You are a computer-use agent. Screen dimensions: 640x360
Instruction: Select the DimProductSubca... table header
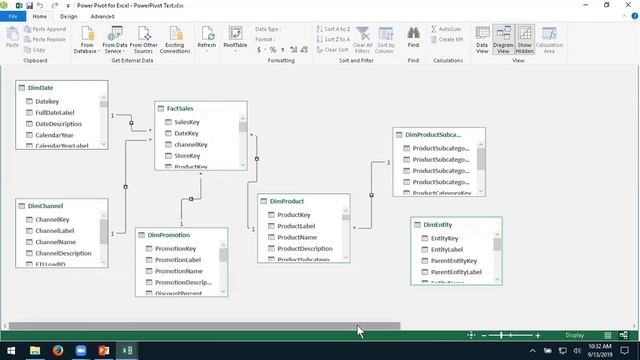439,134
